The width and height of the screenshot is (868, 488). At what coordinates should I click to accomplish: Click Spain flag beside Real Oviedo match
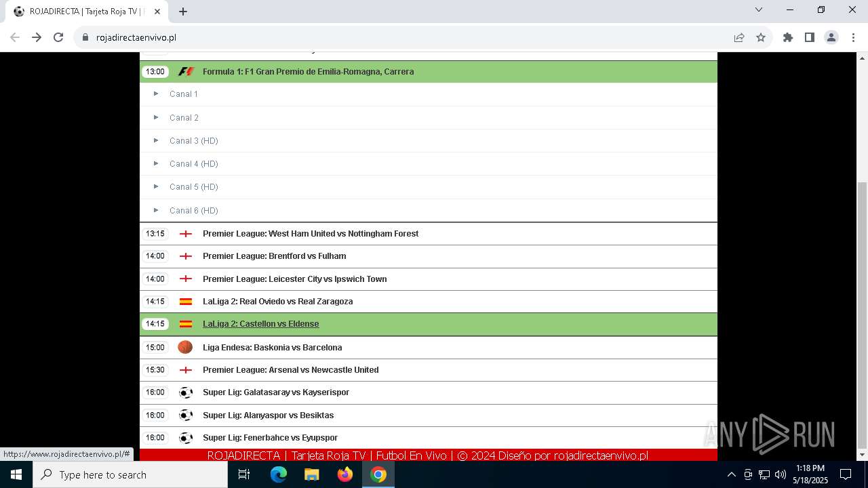pyautogui.click(x=186, y=302)
